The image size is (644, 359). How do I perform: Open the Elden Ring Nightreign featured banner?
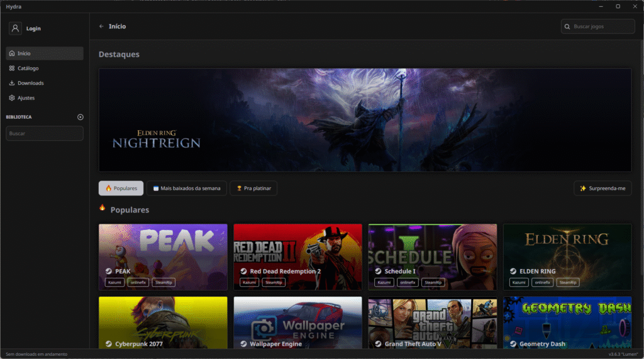click(365, 120)
